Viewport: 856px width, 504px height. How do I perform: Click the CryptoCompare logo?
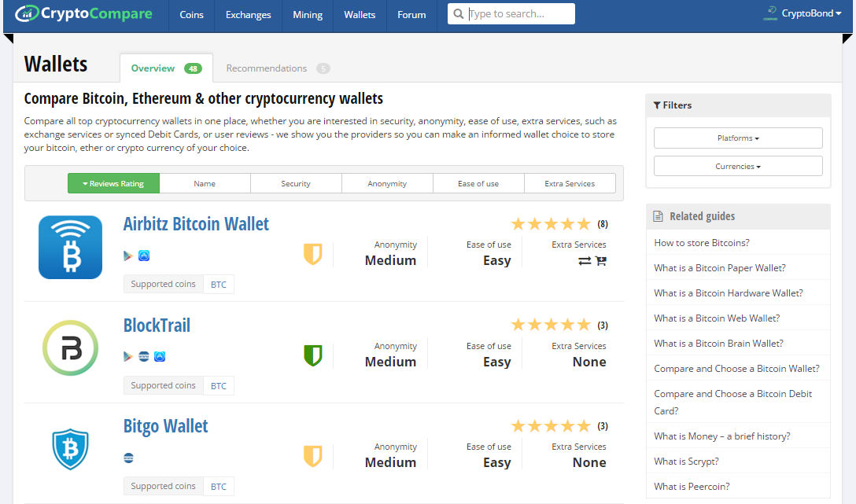[x=83, y=13]
